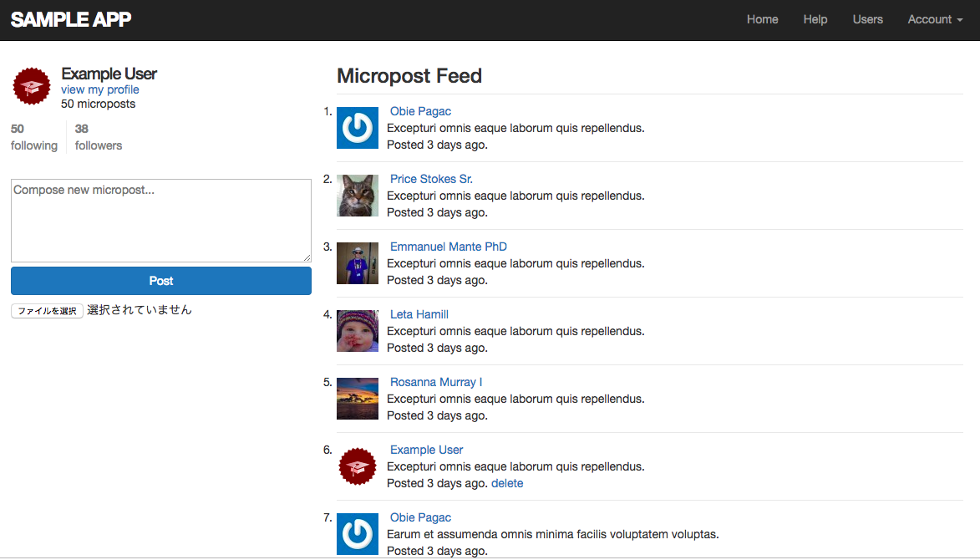This screenshot has height=560, width=980.
Task: Open the Help page from navbar
Action: pos(815,19)
